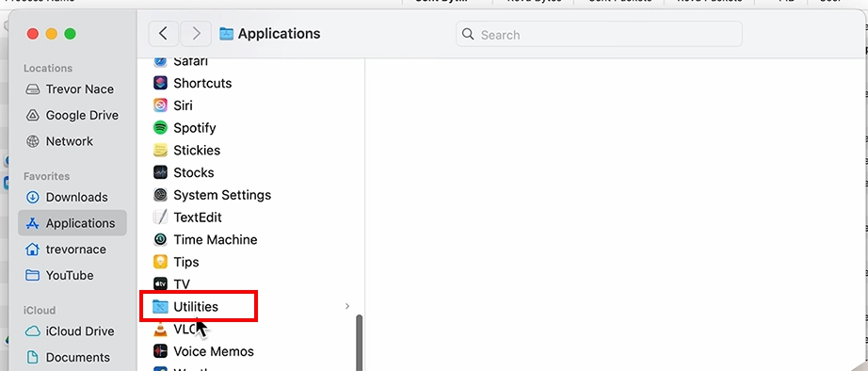Click the Stocks app icon
This screenshot has height=371, width=868.
pyautogui.click(x=161, y=172)
